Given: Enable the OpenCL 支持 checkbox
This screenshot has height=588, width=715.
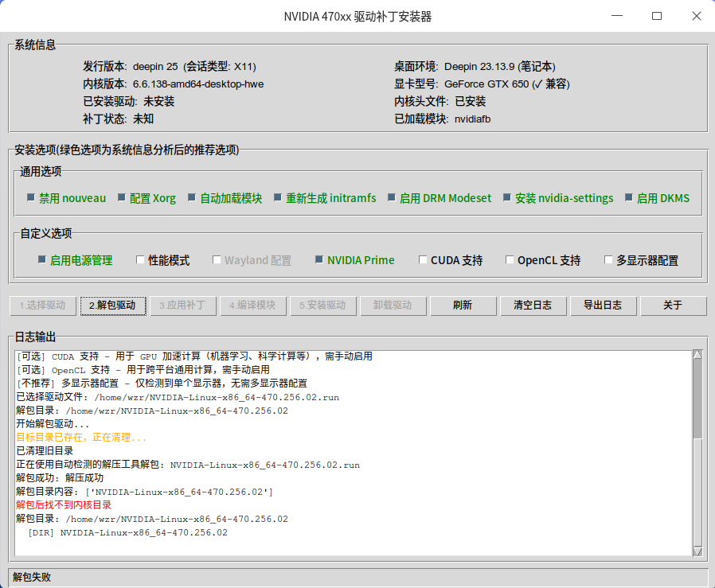Looking at the screenshot, I should tap(510, 260).
